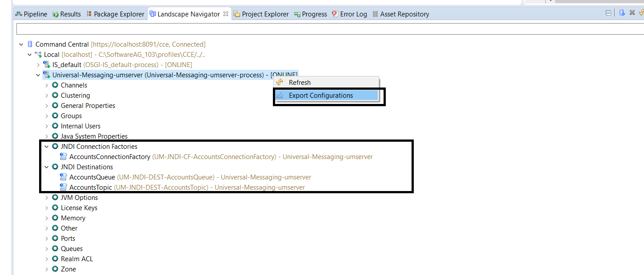Select the AccountsTopic destination
Screen dimensions: 644x275
[x=187, y=187]
